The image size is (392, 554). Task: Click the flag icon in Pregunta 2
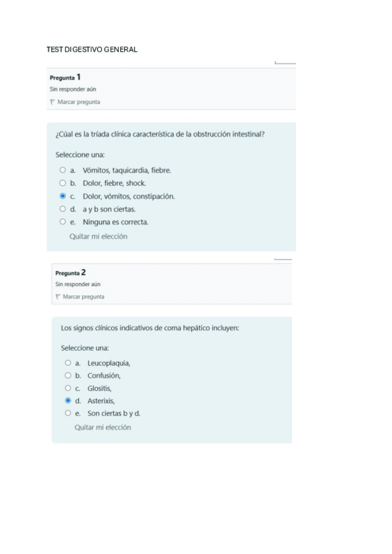pyautogui.click(x=57, y=297)
